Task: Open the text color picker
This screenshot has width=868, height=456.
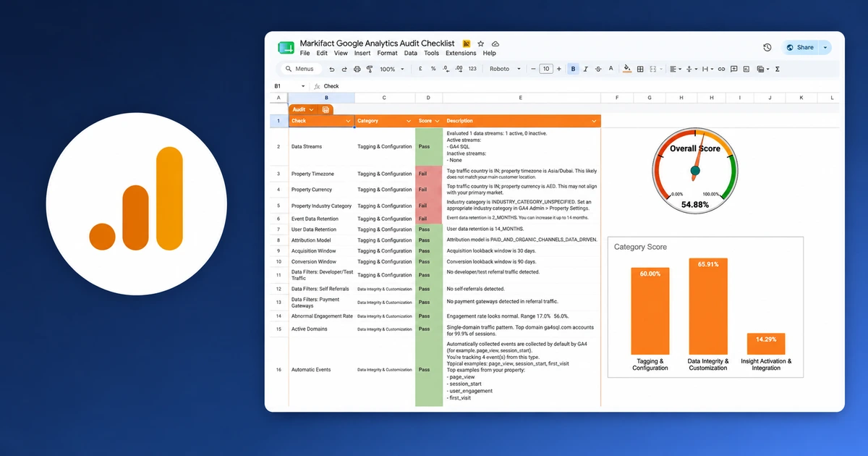Action: pyautogui.click(x=611, y=69)
